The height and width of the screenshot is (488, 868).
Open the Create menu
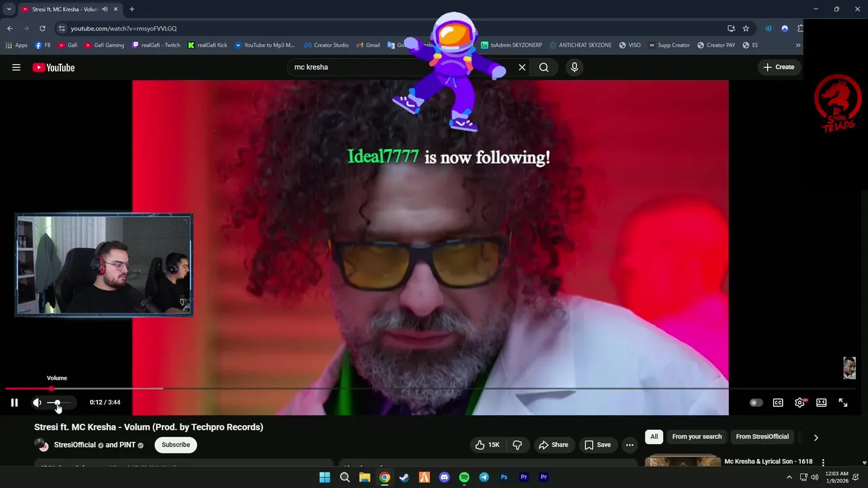[778, 67]
